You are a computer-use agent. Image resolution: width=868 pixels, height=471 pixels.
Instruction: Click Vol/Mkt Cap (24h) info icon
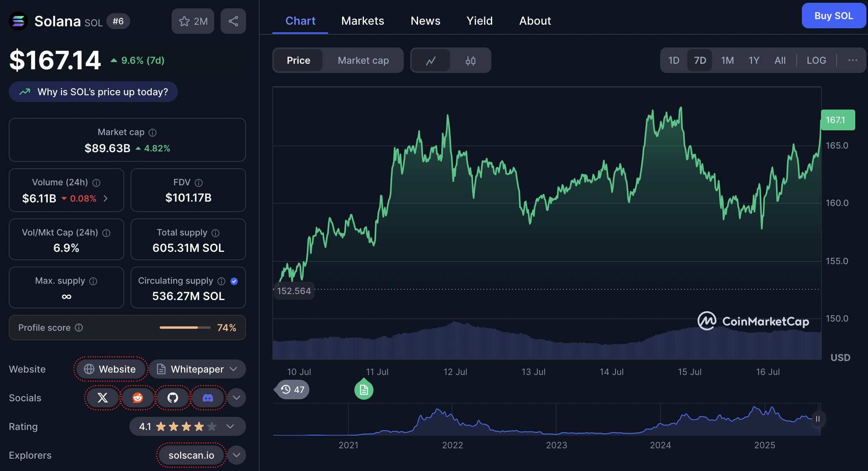point(106,233)
